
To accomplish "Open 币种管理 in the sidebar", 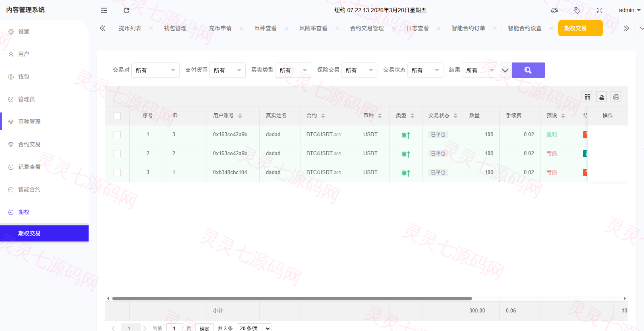I will point(44,122).
